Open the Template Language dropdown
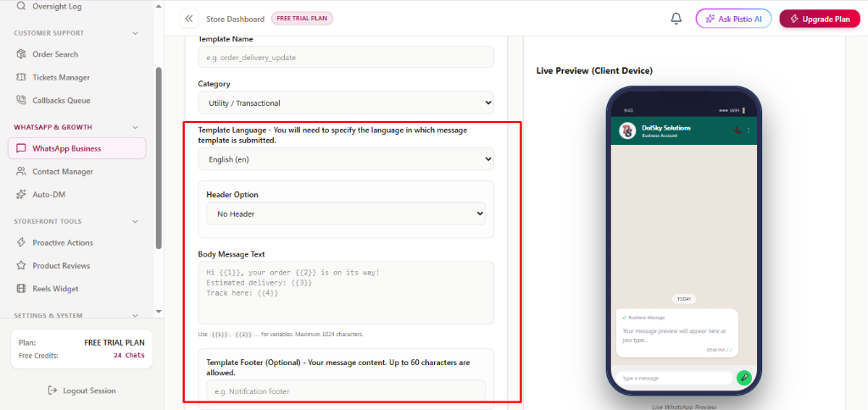868x410 pixels. [346, 159]
